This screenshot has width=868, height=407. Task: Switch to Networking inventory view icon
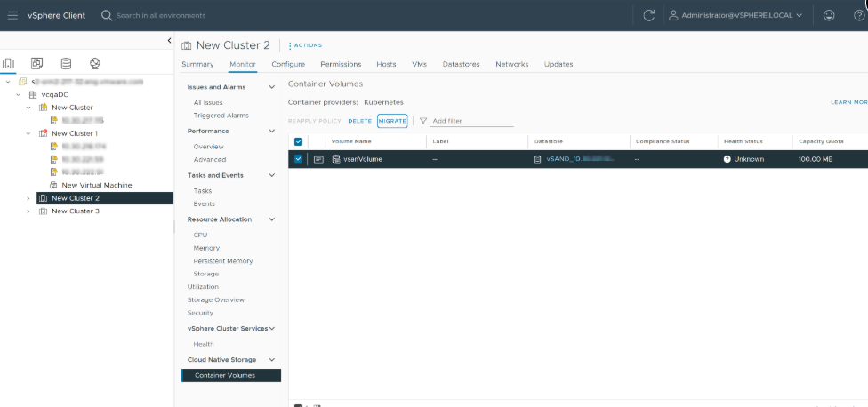[94, 63]
